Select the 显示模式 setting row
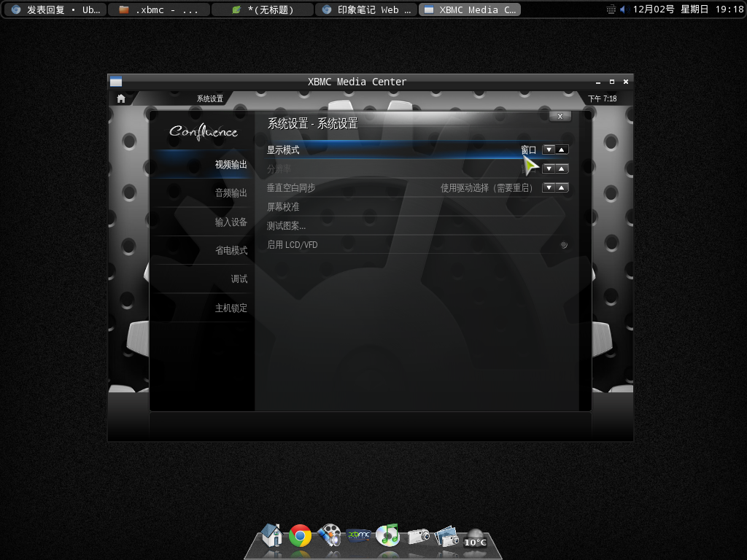The height and width of the screenshot is (560, 747). click(x=418, y=149)
